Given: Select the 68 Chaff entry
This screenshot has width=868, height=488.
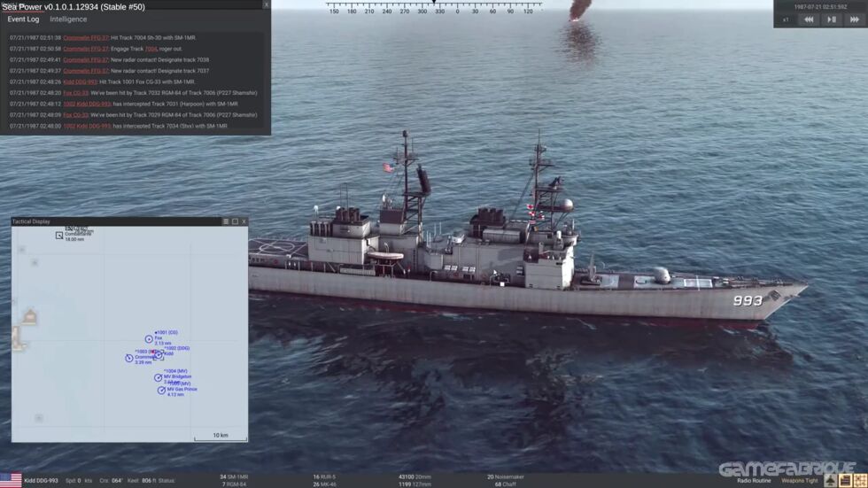Looking at the screenshot, I should (x=506, y=484).
